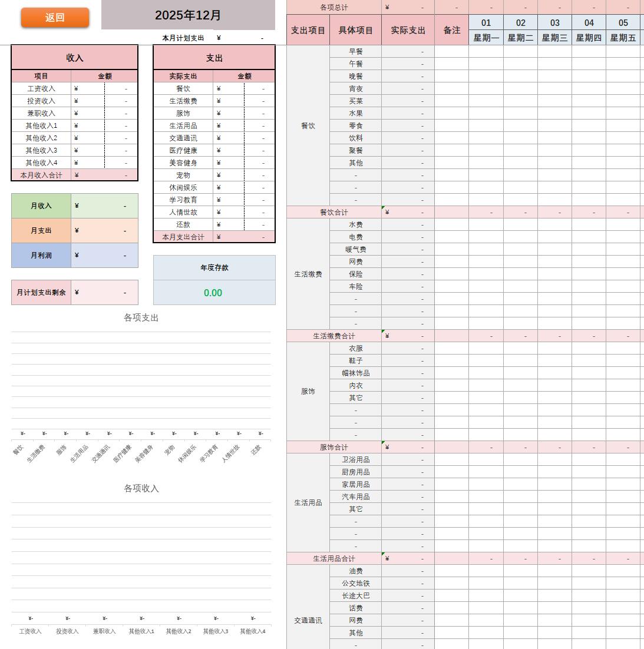The width and height of the screenshot is (644, 649).
Task: Select the 公交地铁 item cell
Action: 356,583
